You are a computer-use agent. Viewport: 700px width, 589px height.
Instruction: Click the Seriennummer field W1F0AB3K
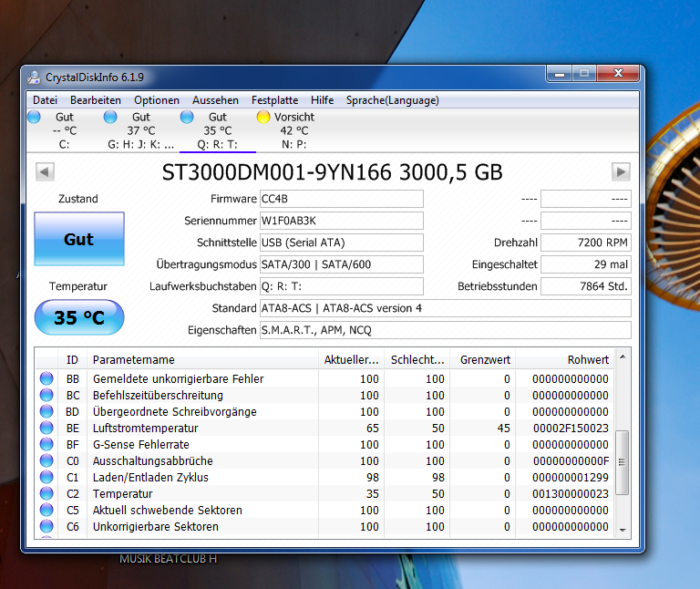[342, 221]
